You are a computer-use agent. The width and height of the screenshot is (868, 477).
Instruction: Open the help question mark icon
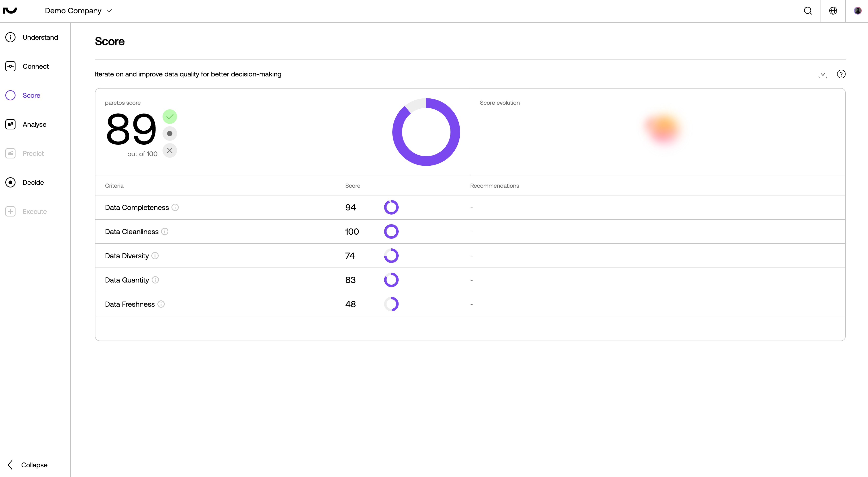(841, 74)
